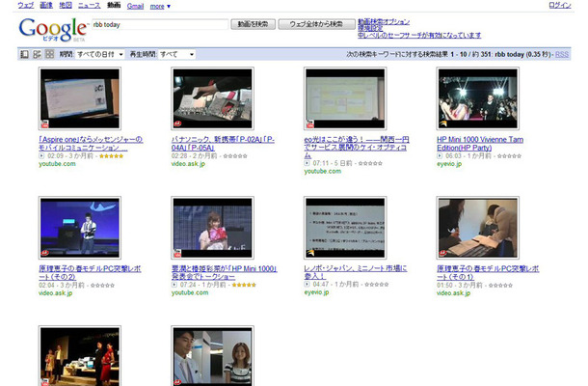Click the 動画を検索 button
Image resolution: width=588 pixels, height=386 pixels.
(x=254, y=24)
